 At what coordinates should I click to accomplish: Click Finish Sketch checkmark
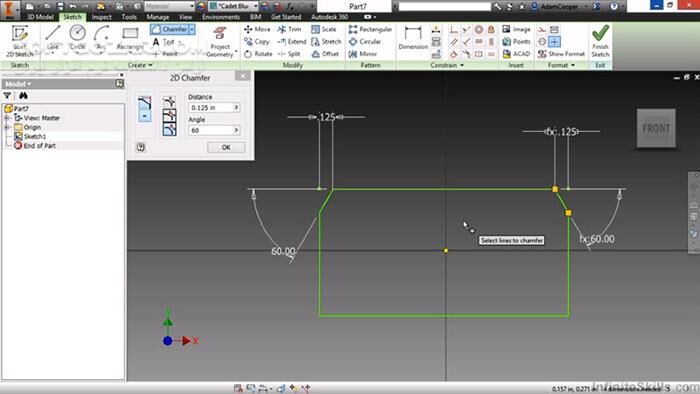[600, 41]
